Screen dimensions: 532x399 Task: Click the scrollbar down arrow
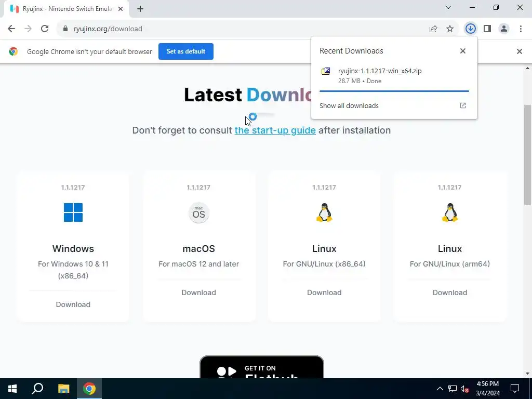click(x=527, y=374)
